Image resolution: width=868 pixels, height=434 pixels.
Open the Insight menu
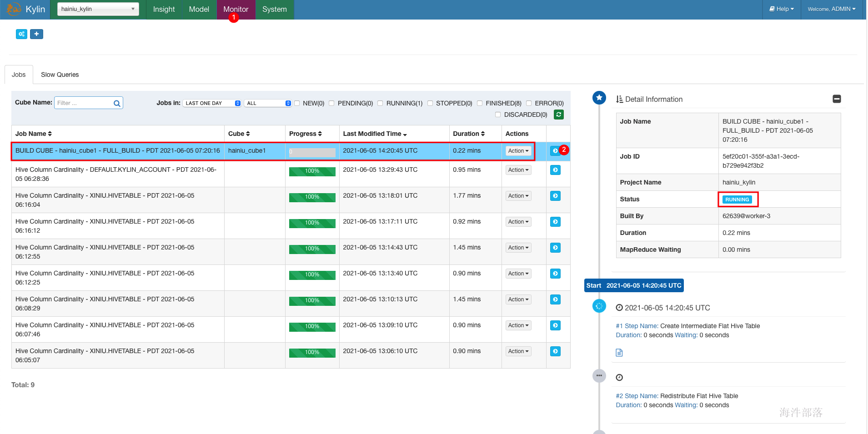tap(164, 10)
